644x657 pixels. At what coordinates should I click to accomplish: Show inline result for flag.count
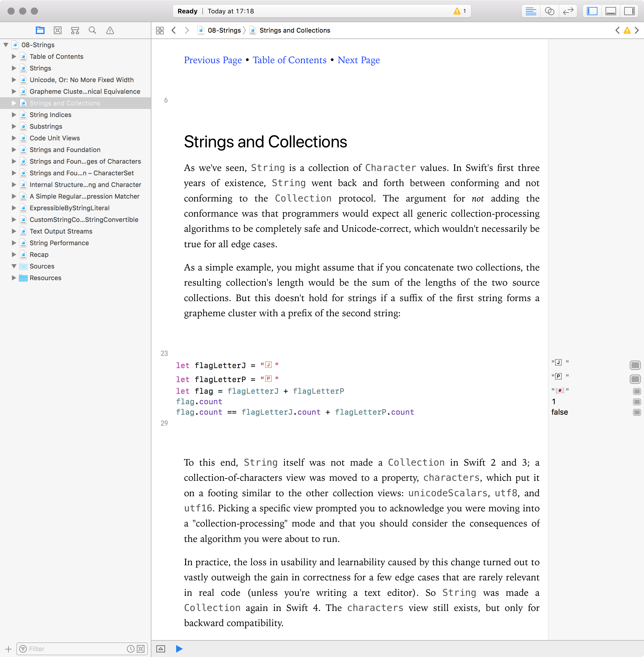636,402
